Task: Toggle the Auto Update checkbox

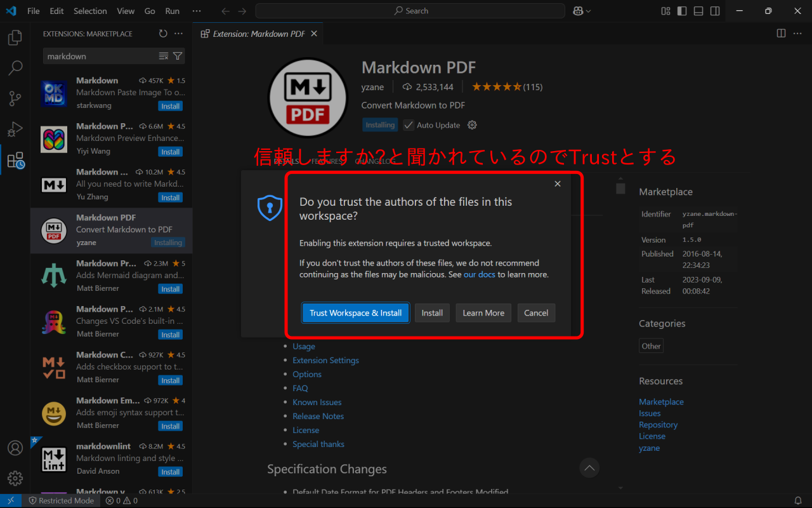Action: [409, 125]
